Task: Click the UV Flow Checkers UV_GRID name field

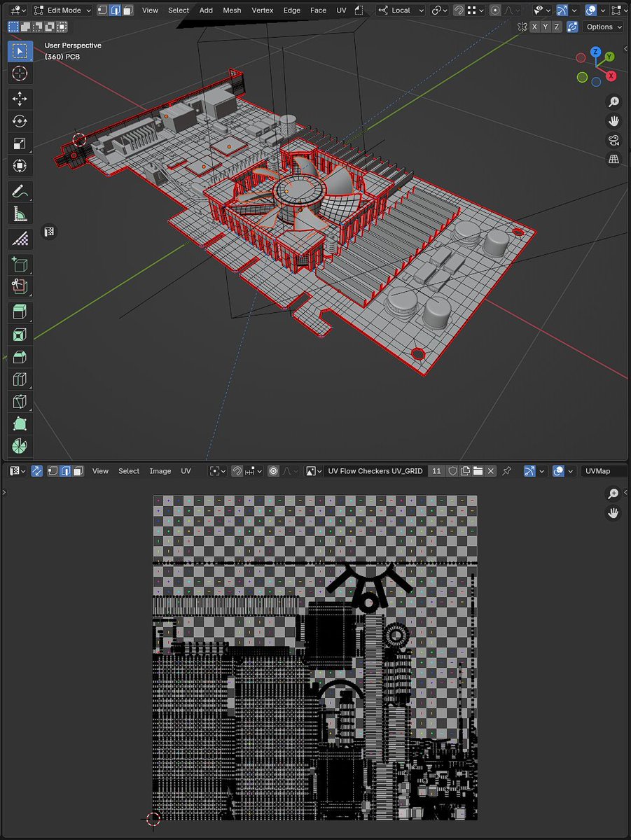Action: tap(375, 471)
